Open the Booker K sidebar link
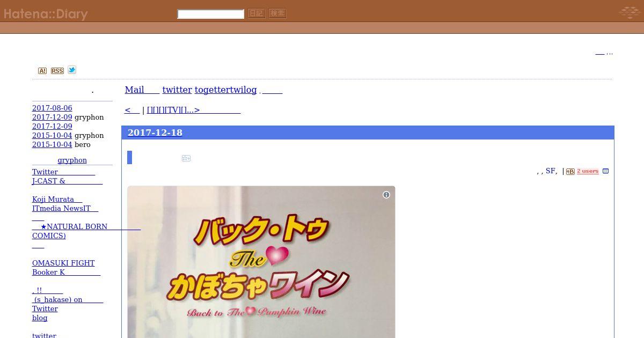The width and height of the screenshot is (644, 338). [x=66, y=272]
